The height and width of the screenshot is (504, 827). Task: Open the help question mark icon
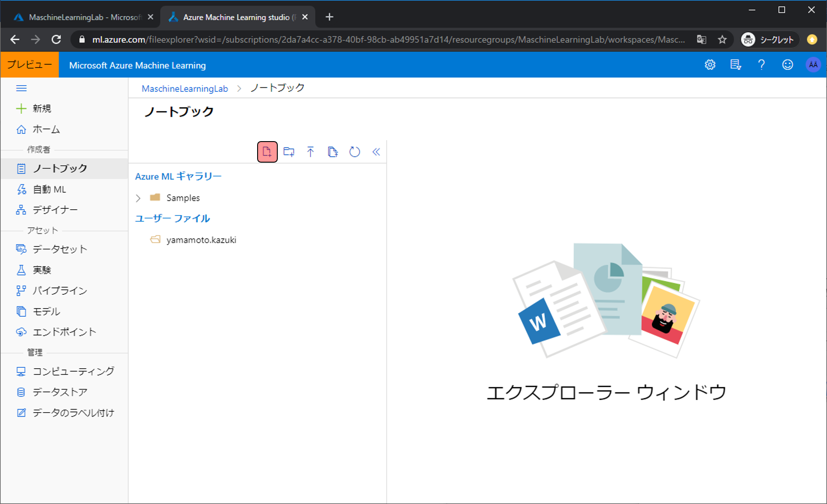click(761, 65)
